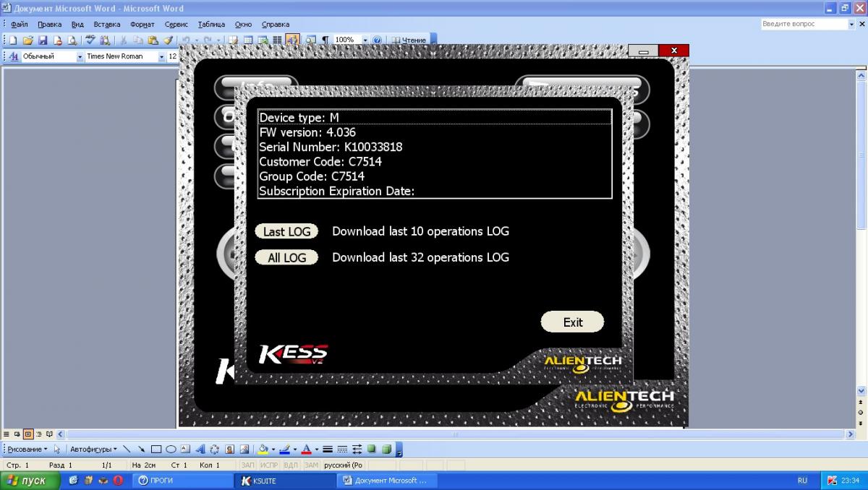Viewport: 868px width, 490px height.
Task: Switch to Print Layout view button
Action: click(x=28, y=434)
